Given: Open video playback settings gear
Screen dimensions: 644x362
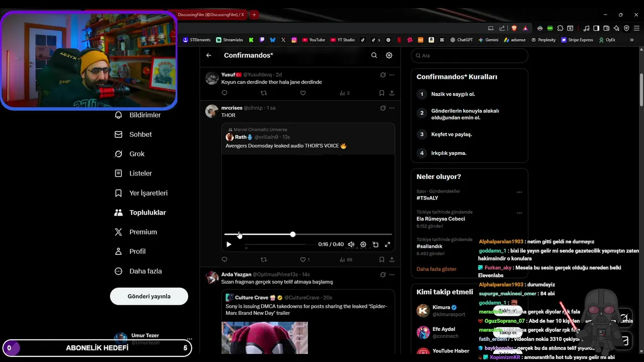Looking at the screenshot, I should pyautogui.click(x=363, y=244).
